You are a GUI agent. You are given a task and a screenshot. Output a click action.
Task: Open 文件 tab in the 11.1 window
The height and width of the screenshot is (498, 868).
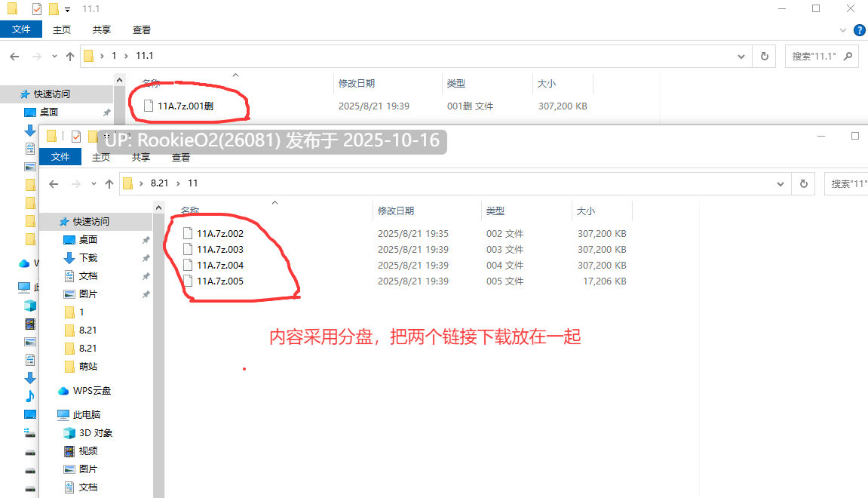point(21,29)
